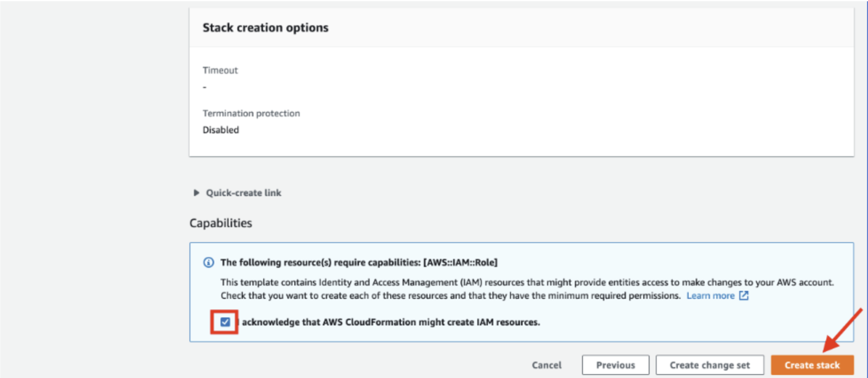The width and height of the screenshot is (868, 378).
Task: Click the Stack creation options heading
Action: (x=265, y=28)
